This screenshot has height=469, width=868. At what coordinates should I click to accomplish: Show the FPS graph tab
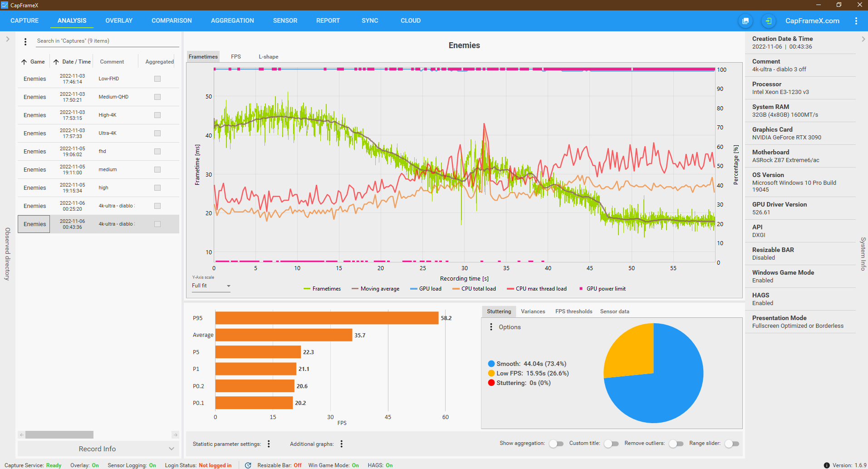[x=236, y=57]
